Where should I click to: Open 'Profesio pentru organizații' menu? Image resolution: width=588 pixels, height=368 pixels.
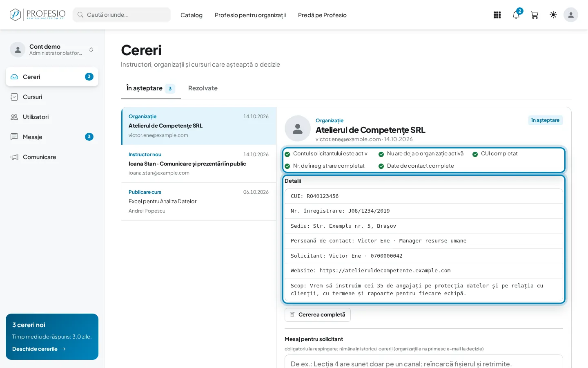[250, 15]
